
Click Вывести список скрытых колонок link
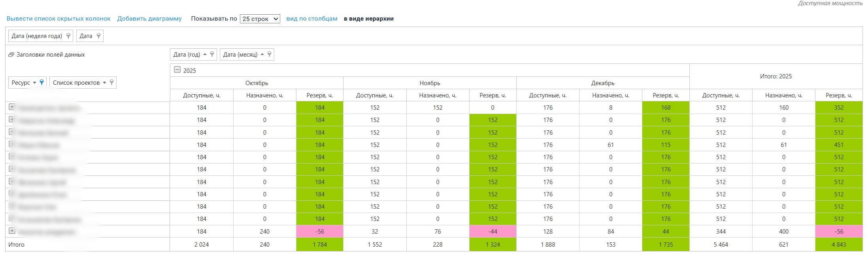click(58, 19)
